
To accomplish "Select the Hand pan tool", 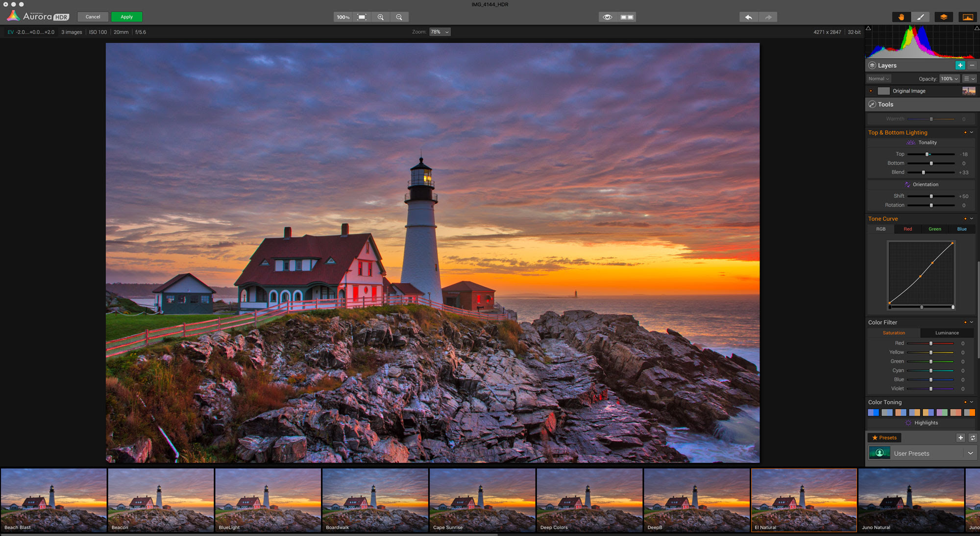I will click(x=901, y=17).
